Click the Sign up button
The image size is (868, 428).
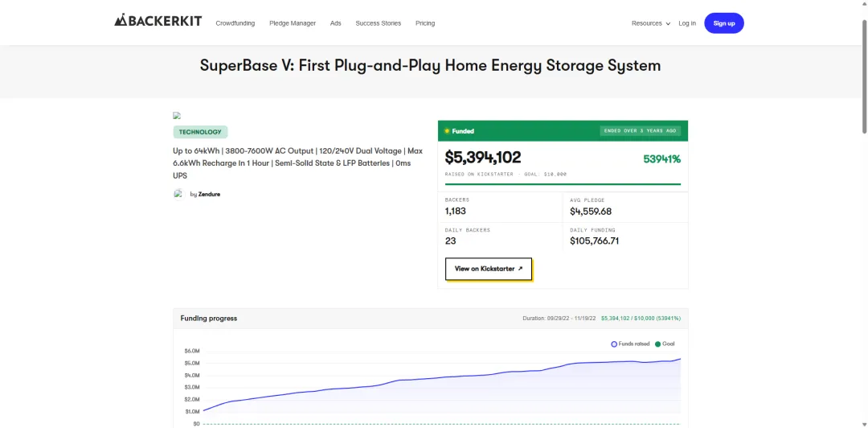tap(724, 23)
